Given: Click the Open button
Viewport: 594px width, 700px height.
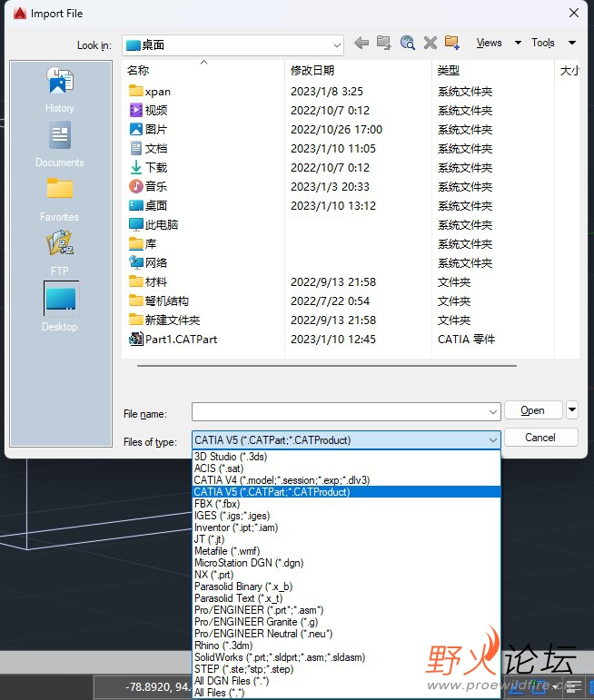Looking at the screenshot, I should [x=533, y=409].
